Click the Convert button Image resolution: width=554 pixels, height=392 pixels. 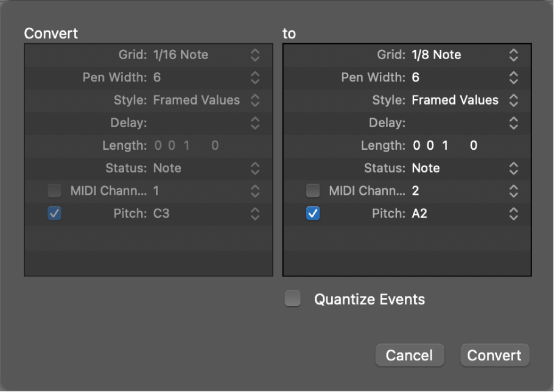(x=494, y=355)
